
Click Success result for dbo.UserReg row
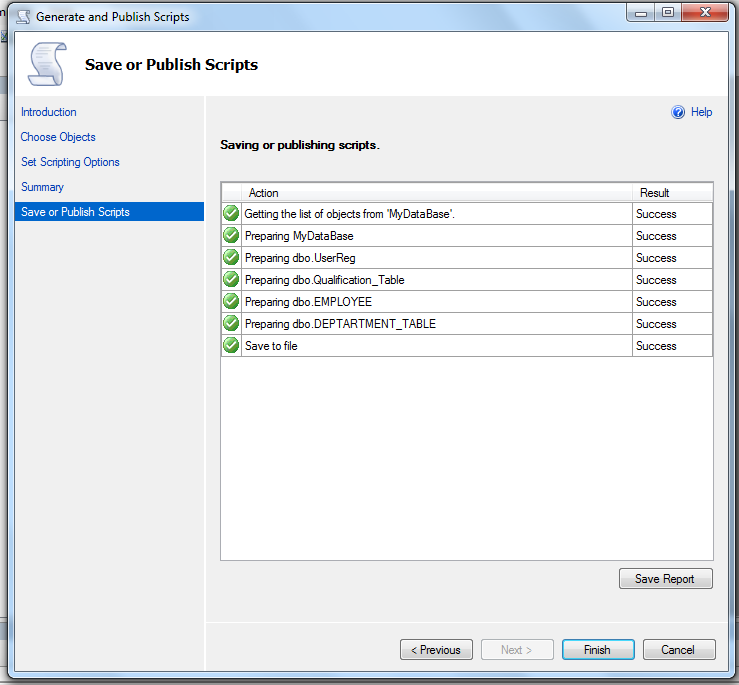click(656, 258)
